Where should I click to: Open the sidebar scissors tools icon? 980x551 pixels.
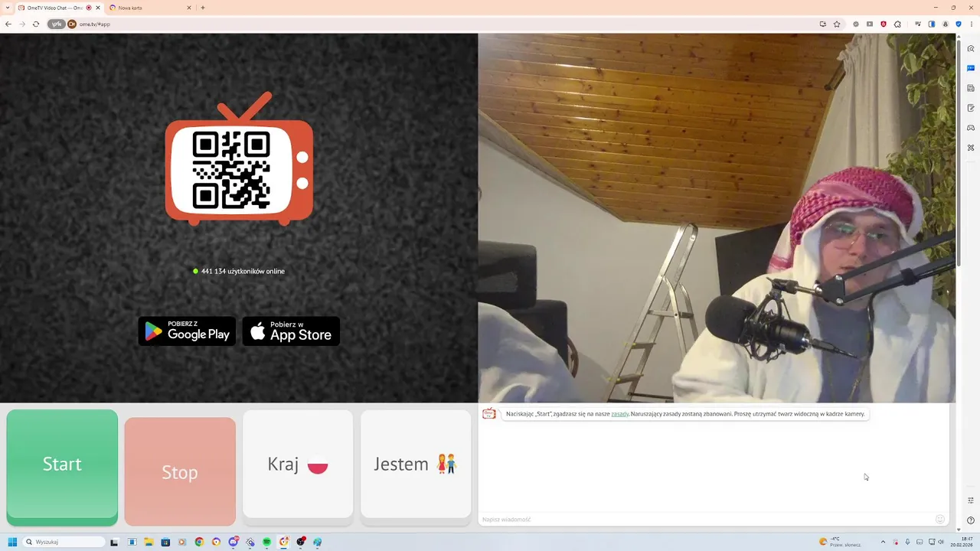coord(971,147)
